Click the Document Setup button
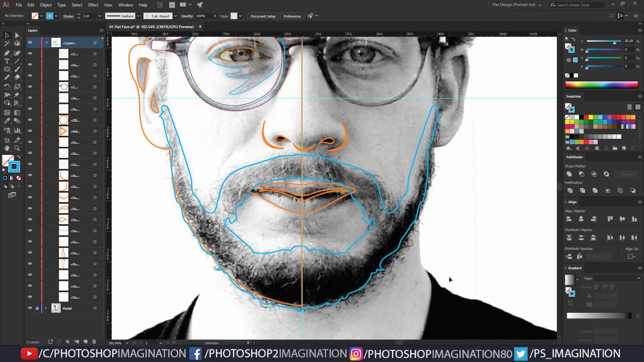 (x=263, y=16)
